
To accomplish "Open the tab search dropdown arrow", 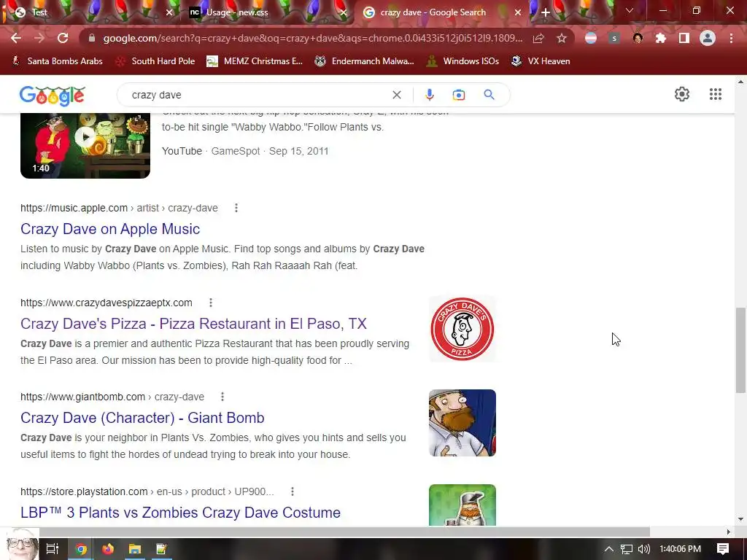I will pyautogui.click(x=630, y=10).
